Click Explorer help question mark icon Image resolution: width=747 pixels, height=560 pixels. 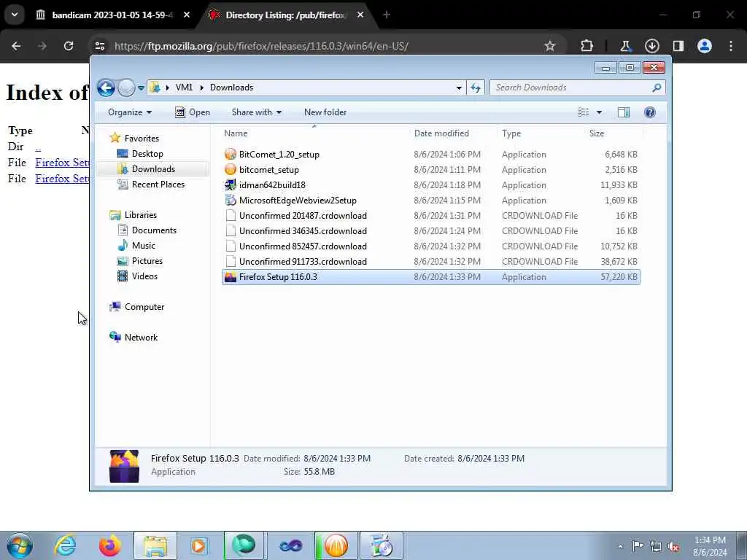pyautogui.click(x=649, y=112)
